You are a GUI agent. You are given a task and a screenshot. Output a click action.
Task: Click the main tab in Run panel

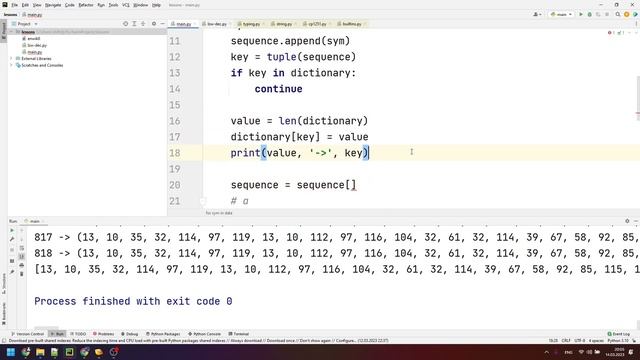pyautogui.click(x=34, y=221)
